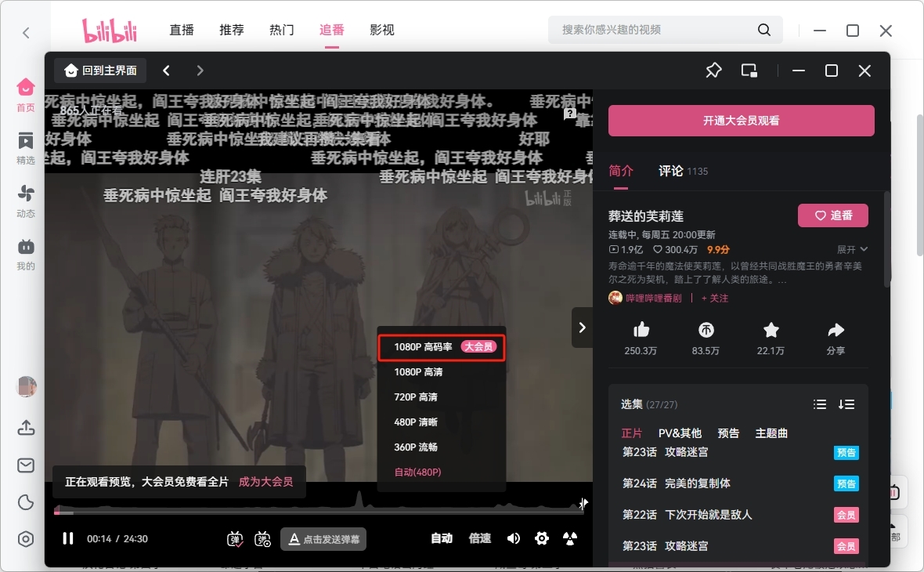Open danmaku settings icon

262,538
